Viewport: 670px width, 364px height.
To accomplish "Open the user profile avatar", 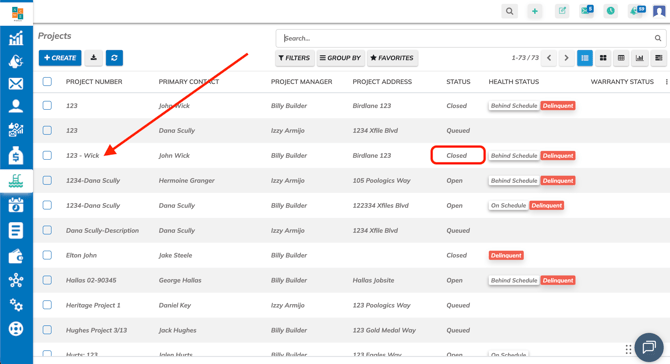I will [659, 11].
